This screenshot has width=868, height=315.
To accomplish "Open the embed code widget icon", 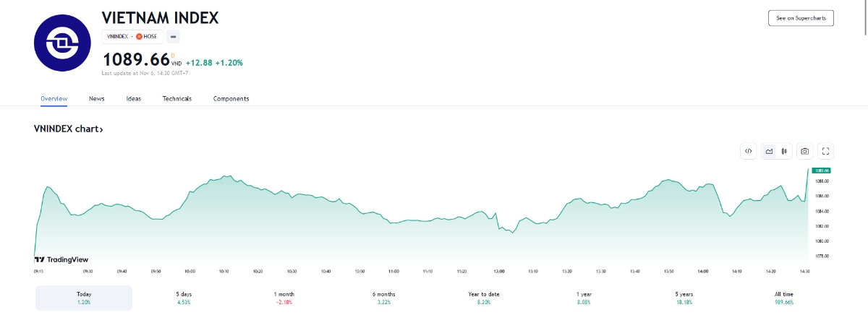I will [749, 151].
